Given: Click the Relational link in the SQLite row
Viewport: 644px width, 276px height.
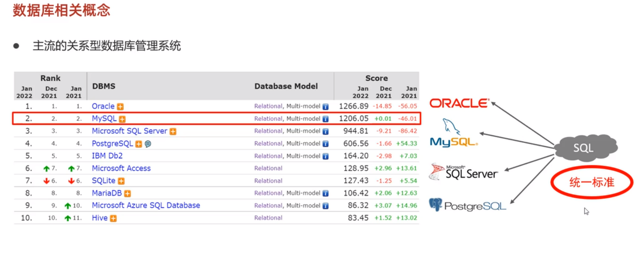Looking at the screenshot, I should 268,181.
